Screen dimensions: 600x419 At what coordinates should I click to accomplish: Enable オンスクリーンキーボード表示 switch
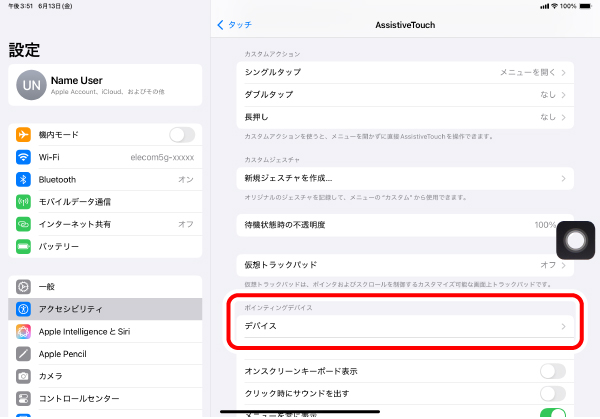(x=552, y=371)
